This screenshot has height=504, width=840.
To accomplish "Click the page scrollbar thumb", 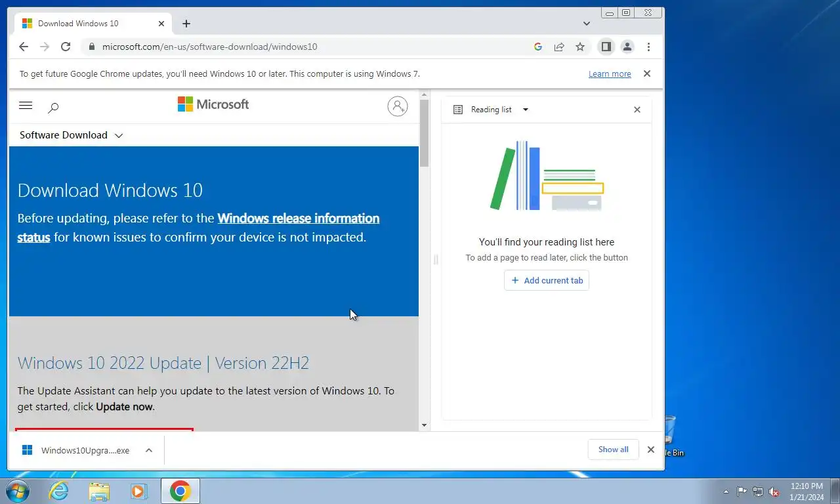I will coord(425,133).
